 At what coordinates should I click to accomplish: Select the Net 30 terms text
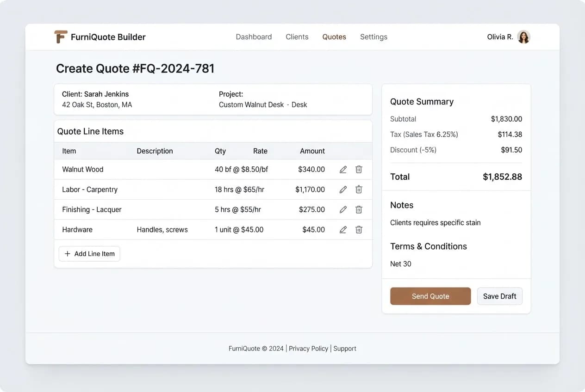point(401,264)
